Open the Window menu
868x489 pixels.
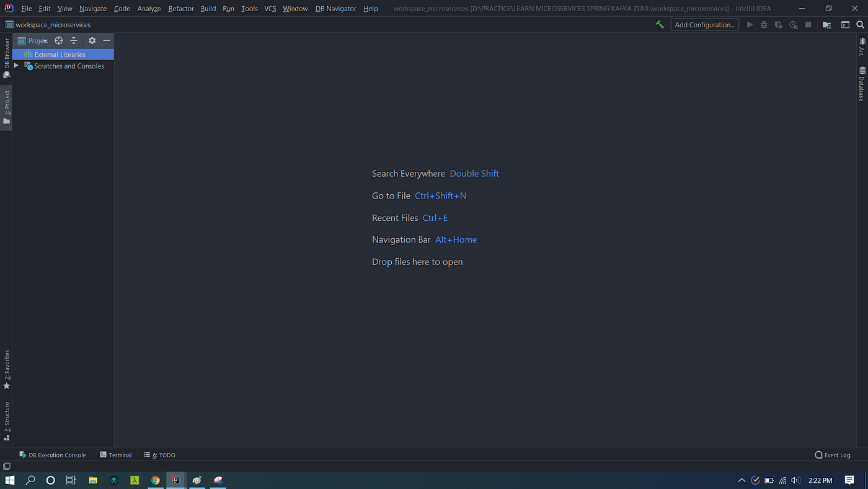(x=295, y=9)
